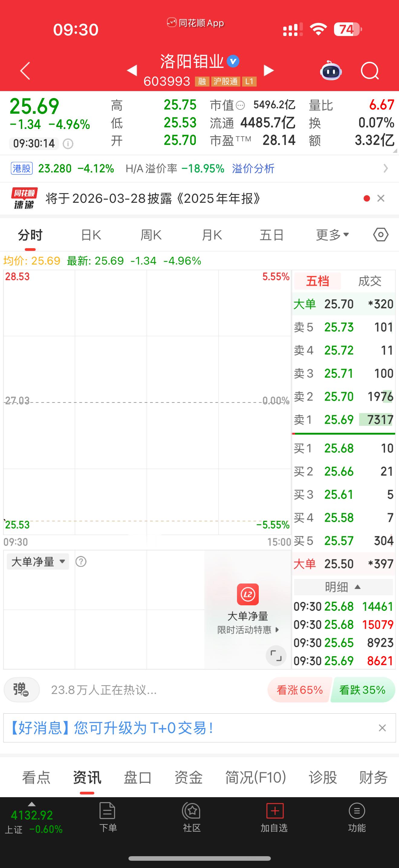Tap the info icon next to 09:30:14

68,144
